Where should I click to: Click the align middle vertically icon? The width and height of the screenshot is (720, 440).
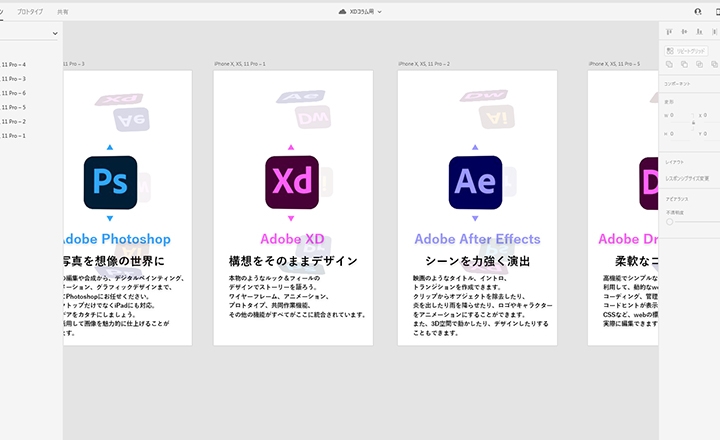point(684,32)
